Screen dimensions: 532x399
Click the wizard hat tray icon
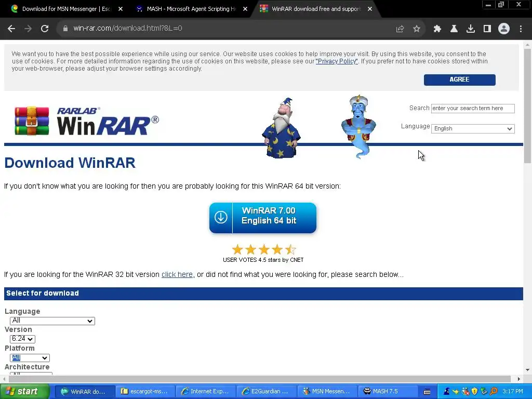[x=446, y=391]
